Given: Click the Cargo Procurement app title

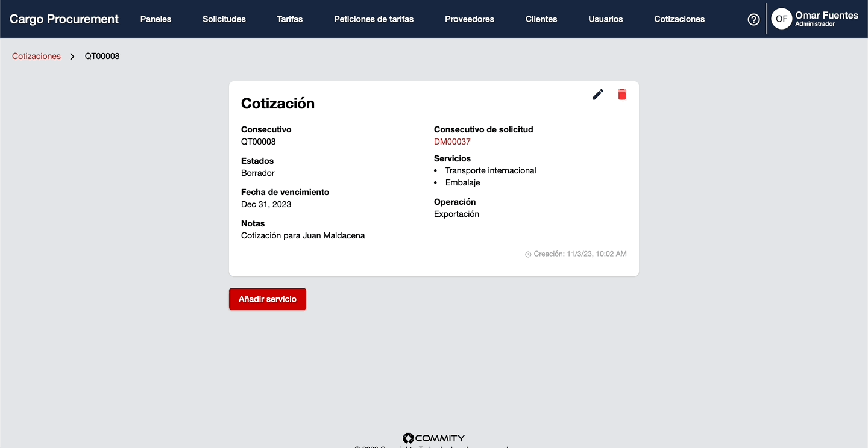Looking at the screenshot, I should click(64, 19).
